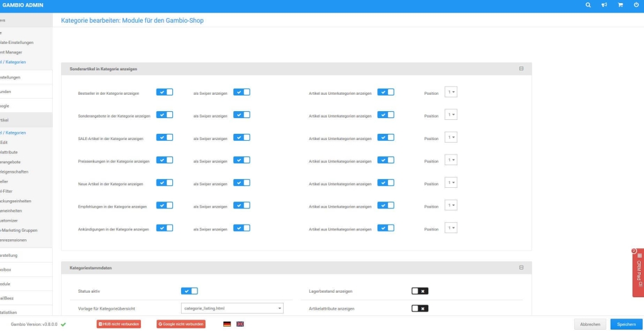Disable the Status aktiv switch
The width and height of the screenshot is (644, 331).
point(189,291)
